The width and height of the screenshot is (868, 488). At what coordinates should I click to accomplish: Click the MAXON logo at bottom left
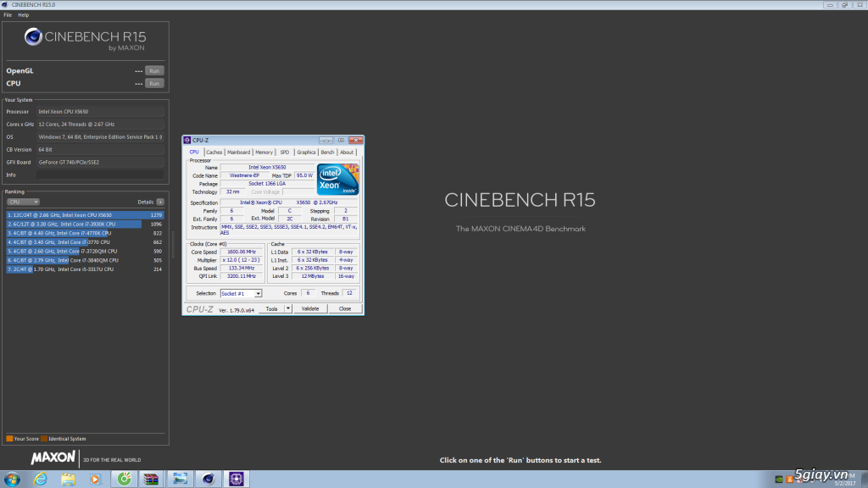point(53,458)
